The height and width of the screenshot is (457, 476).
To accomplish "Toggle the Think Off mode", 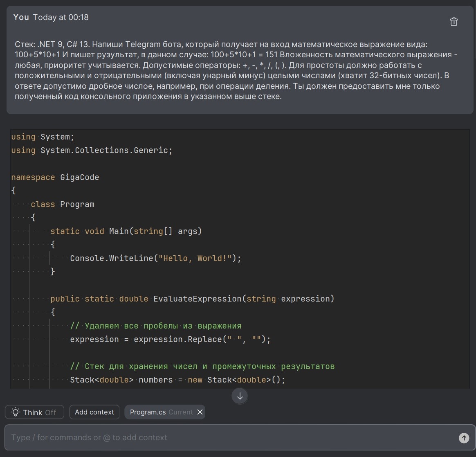I will (x=34, y=412).
